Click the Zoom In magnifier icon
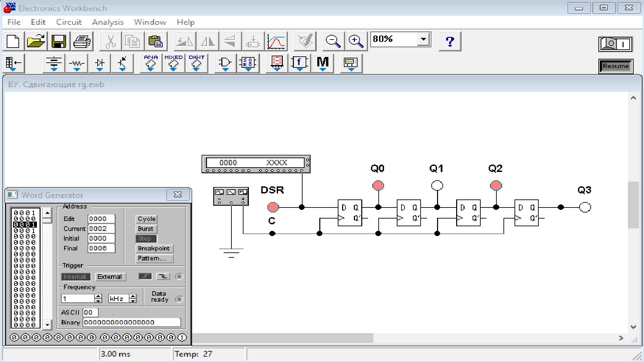This screenshot has width=644, height=362. 356,42
